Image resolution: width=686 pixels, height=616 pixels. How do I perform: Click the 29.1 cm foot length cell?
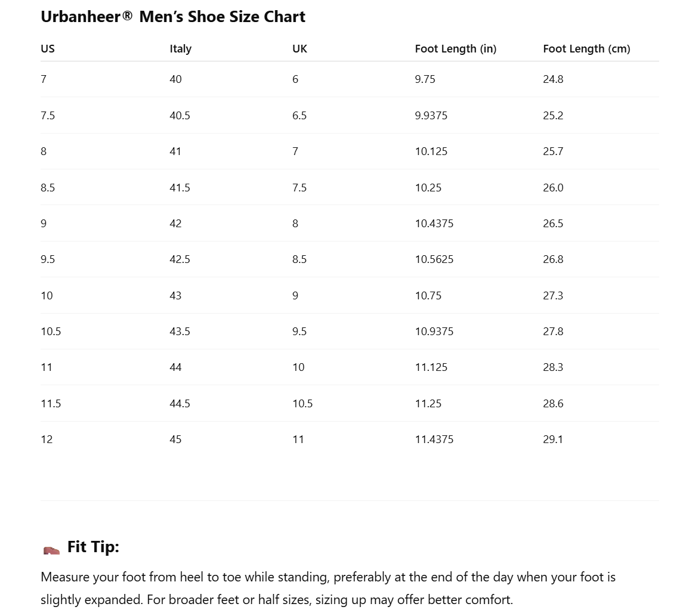[x=553, y=439]
